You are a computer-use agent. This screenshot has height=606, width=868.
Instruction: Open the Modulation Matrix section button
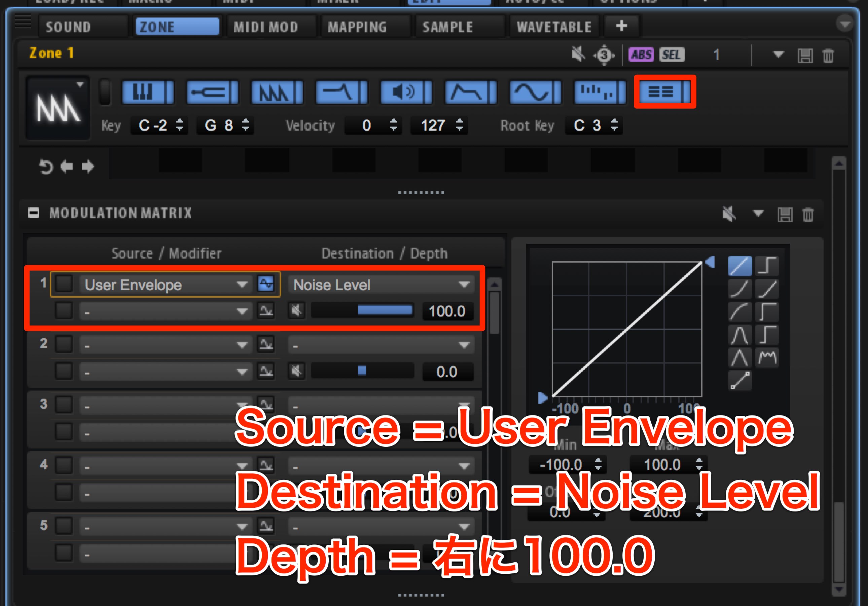(x=665, y=92)
